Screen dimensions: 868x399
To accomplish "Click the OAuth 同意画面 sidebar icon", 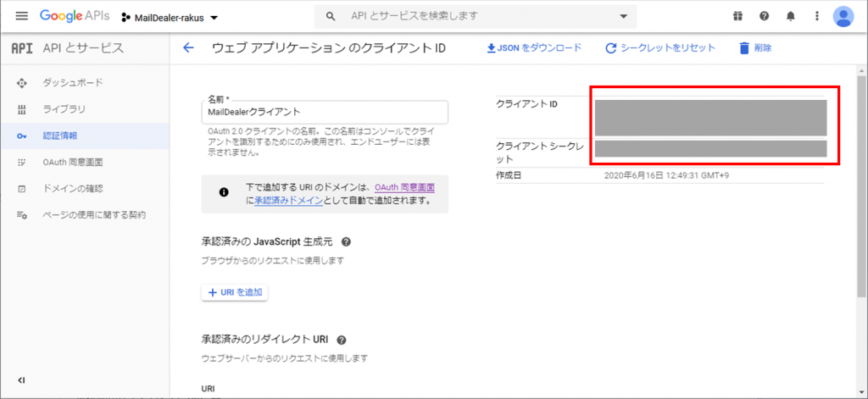I will (21, 162).
